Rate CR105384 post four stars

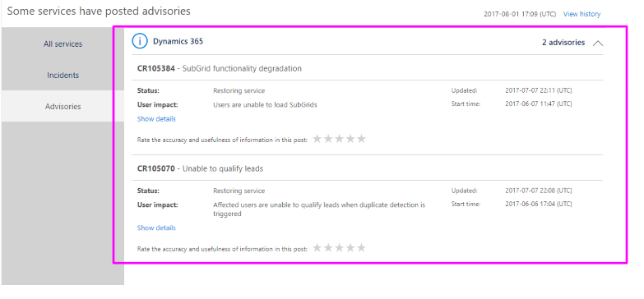(x=350, y=139)
